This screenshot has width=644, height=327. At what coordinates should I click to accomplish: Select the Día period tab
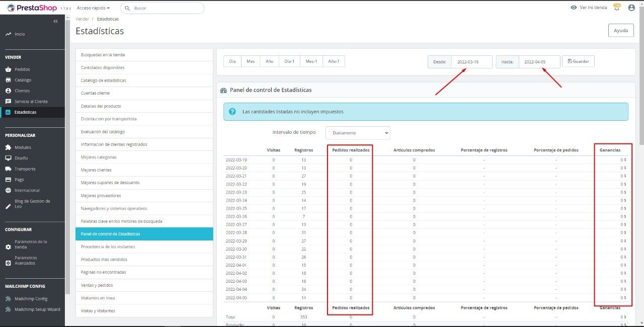pyautogui.click(x=232, y=61)
